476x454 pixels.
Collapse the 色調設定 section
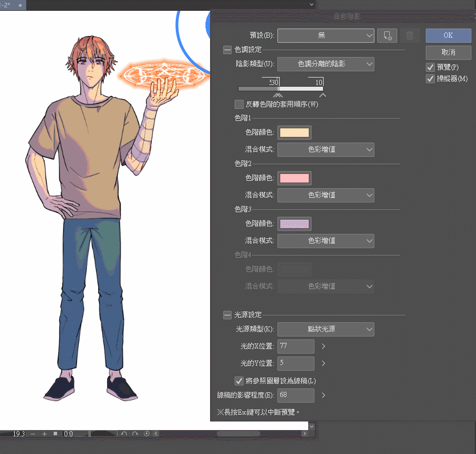(227, 50)
